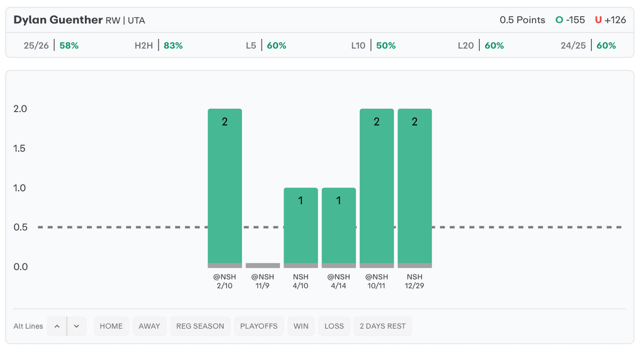644x355 pixels.
Task: Filter by WIN games
Action: (x=301, y=326)
